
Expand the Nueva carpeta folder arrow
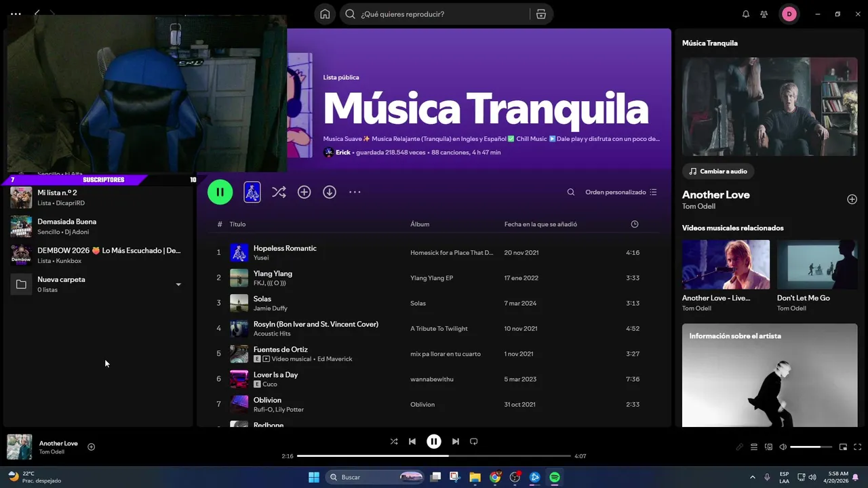(x=178, y=285)
